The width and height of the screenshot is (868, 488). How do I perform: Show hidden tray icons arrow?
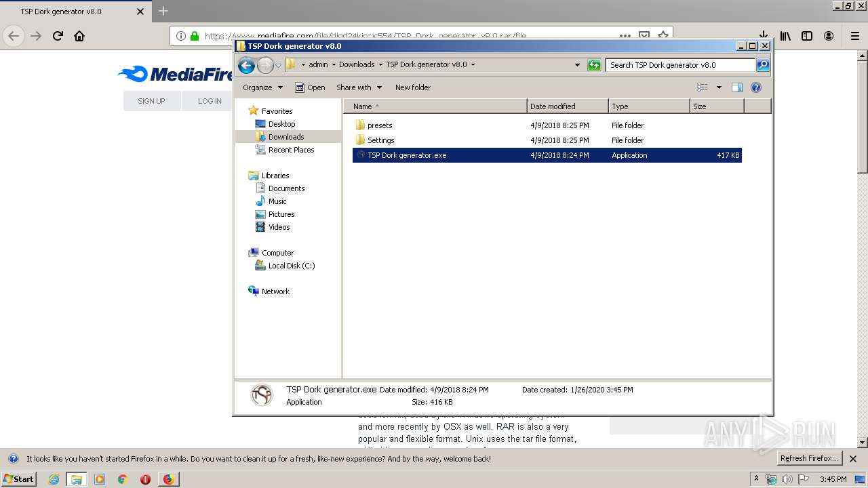pos(757,479)
